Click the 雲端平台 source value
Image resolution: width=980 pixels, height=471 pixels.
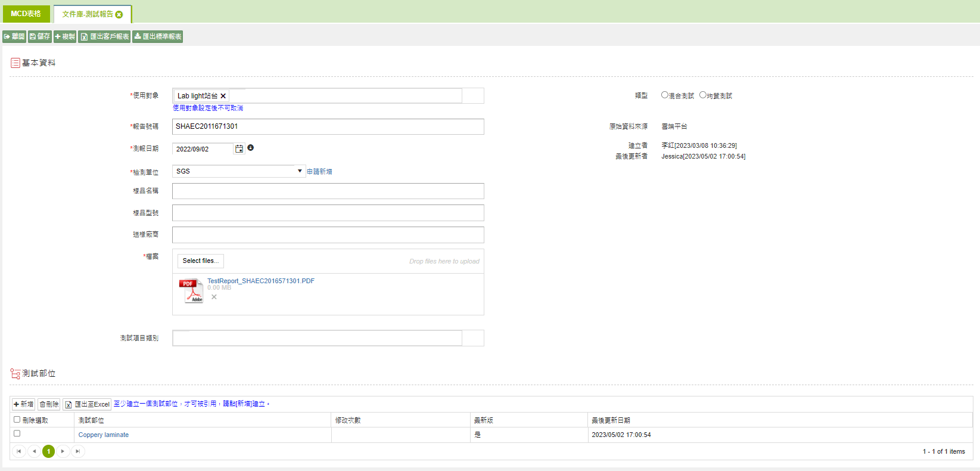click(x=674, y=126)
